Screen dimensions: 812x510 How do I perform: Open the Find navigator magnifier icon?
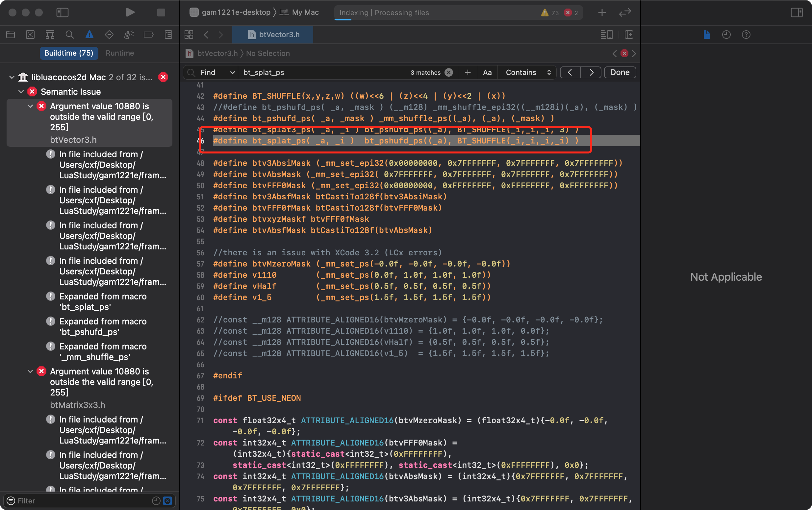[69, 35]
